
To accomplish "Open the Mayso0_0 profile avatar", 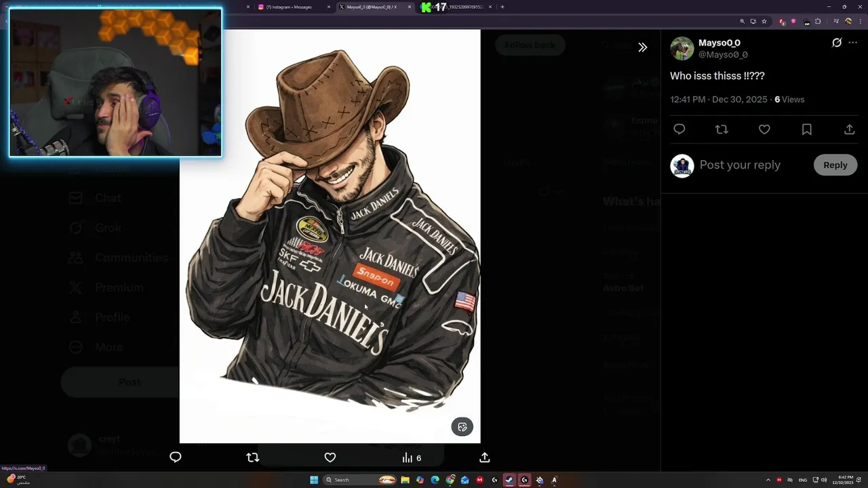I will click(682, 48).
